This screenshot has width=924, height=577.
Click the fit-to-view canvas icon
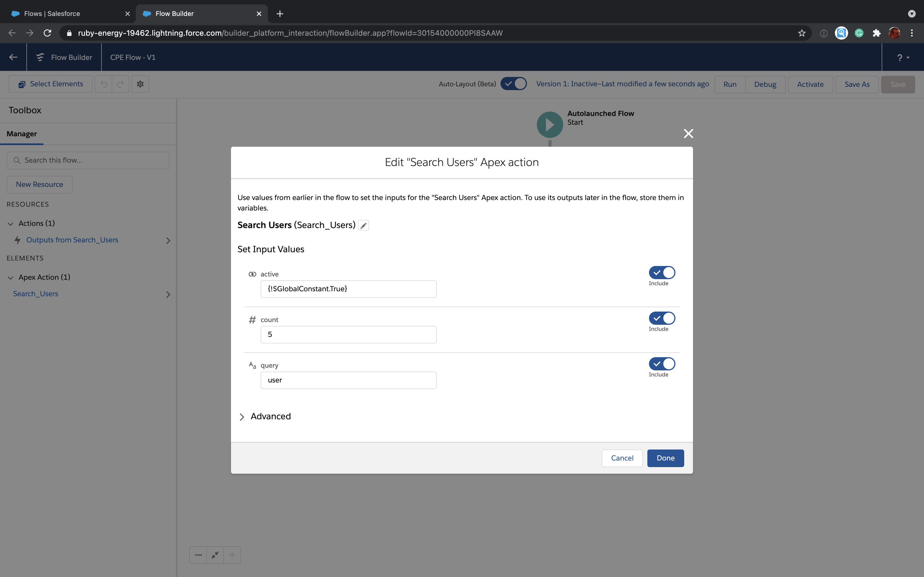coord(215,555)
